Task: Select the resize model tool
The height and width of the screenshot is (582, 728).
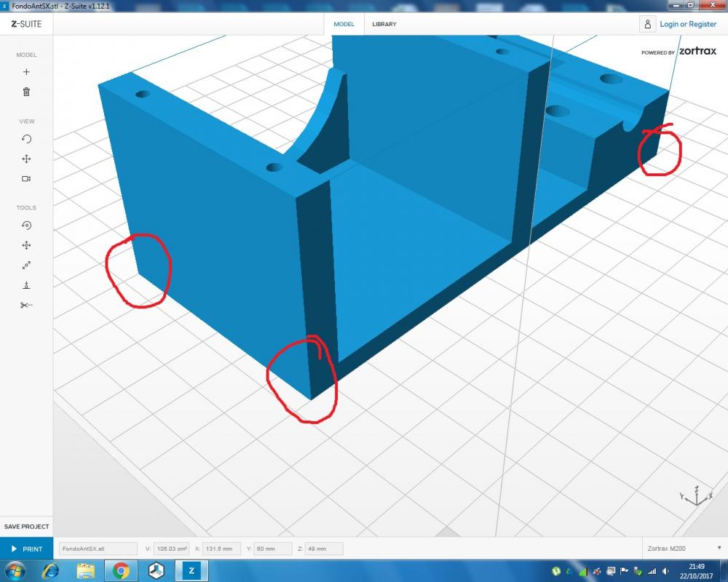Action: (26, 266)
